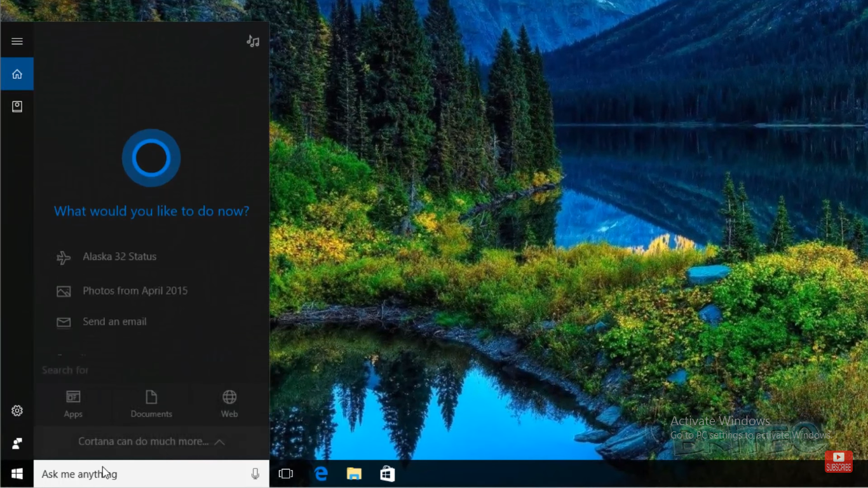This screenshot has height=488, width=868.
Task: Click the music recognition note icon
Action: [x=253, y=41]
